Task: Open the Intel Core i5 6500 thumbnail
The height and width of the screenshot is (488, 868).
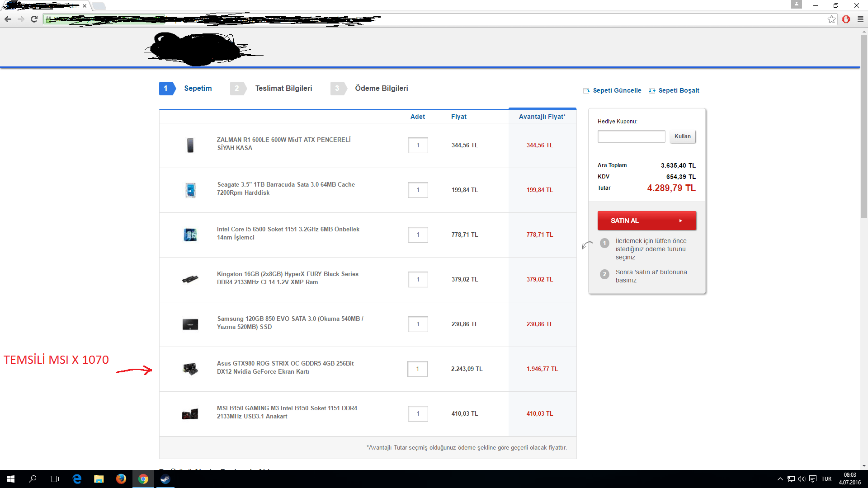Action: point(190,235)
